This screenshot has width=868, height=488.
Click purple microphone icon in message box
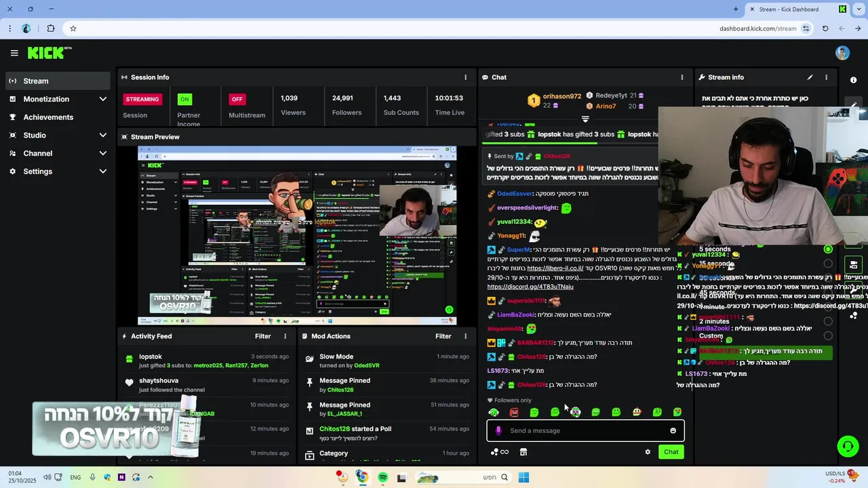point(498,430)
